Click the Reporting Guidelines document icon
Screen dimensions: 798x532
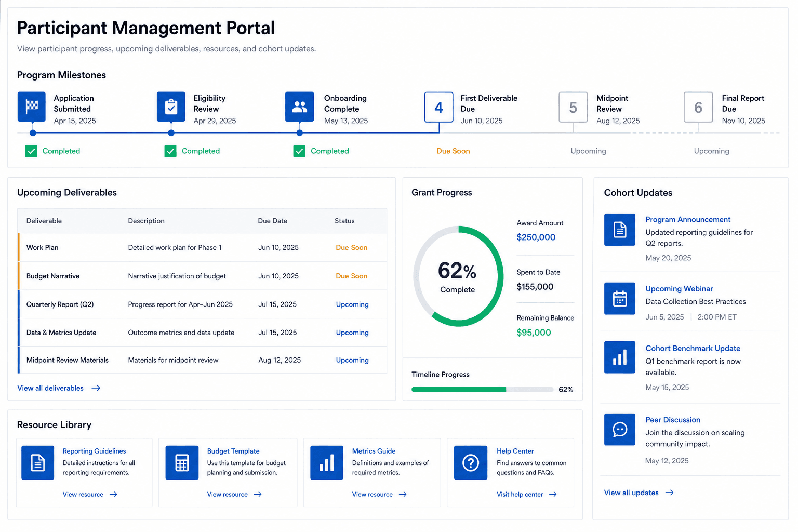tap(38, 462)
